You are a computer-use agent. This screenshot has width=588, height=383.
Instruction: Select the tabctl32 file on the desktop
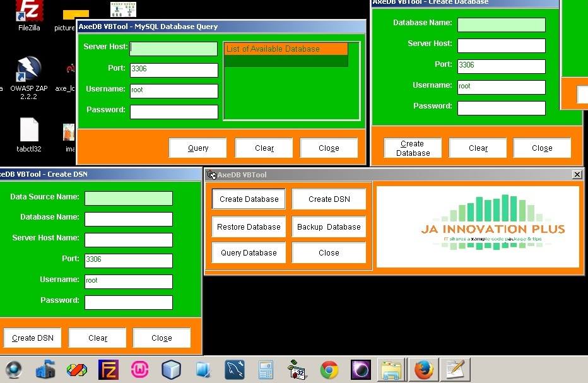(x=29, y=135)
